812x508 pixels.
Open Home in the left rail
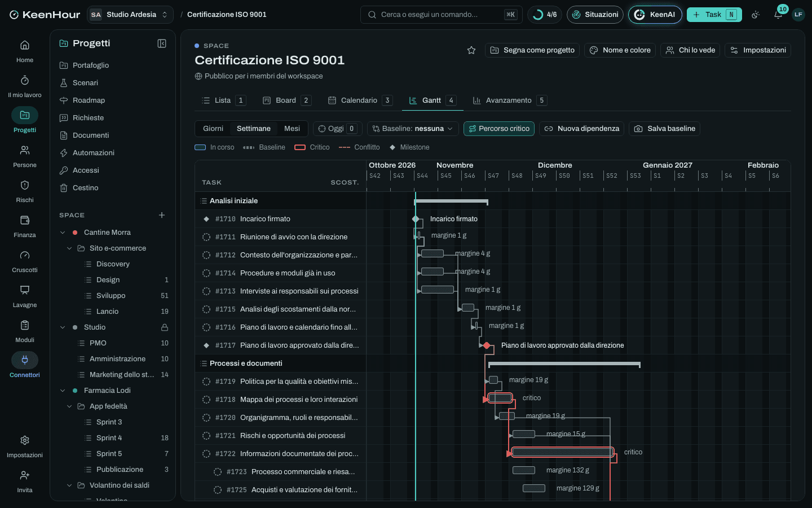25,51
